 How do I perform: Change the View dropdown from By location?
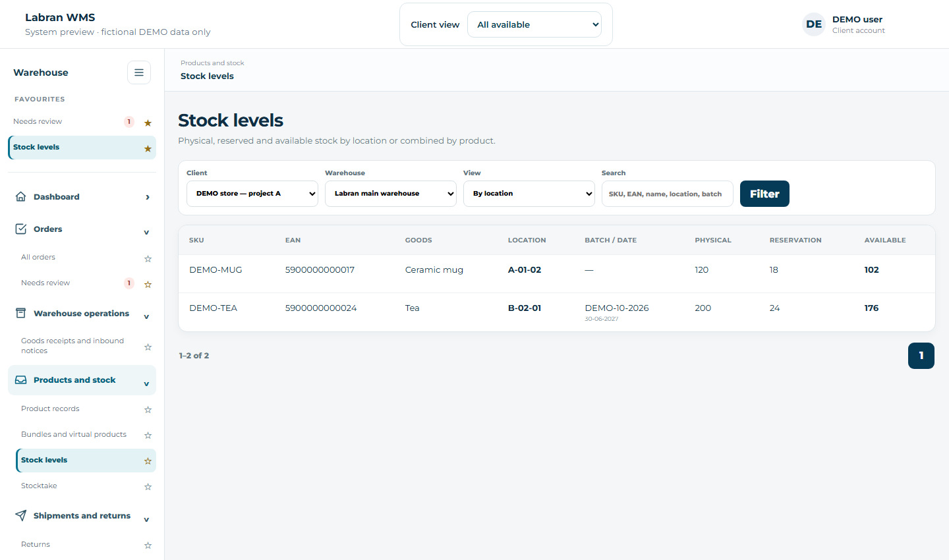click(529, 194)
